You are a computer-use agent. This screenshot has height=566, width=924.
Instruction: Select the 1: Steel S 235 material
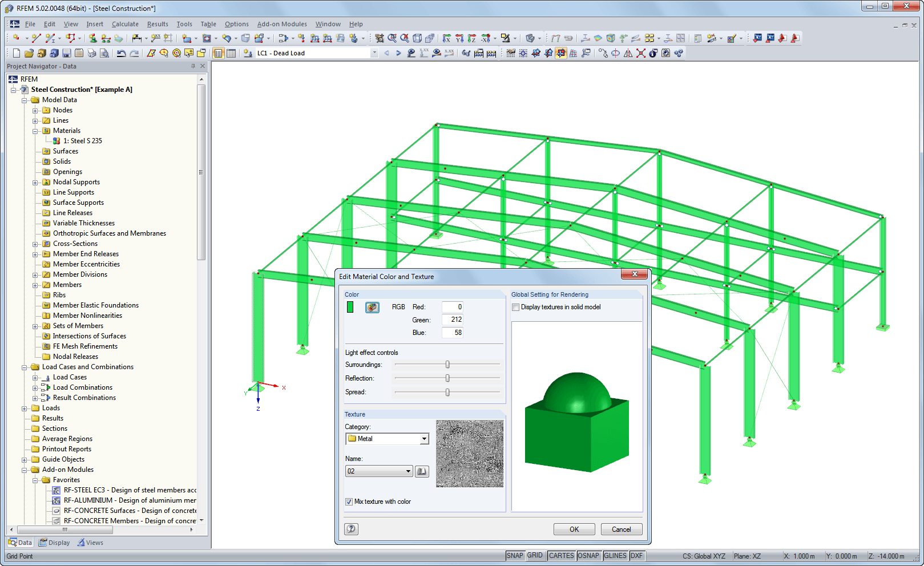[x=82, y=141]
